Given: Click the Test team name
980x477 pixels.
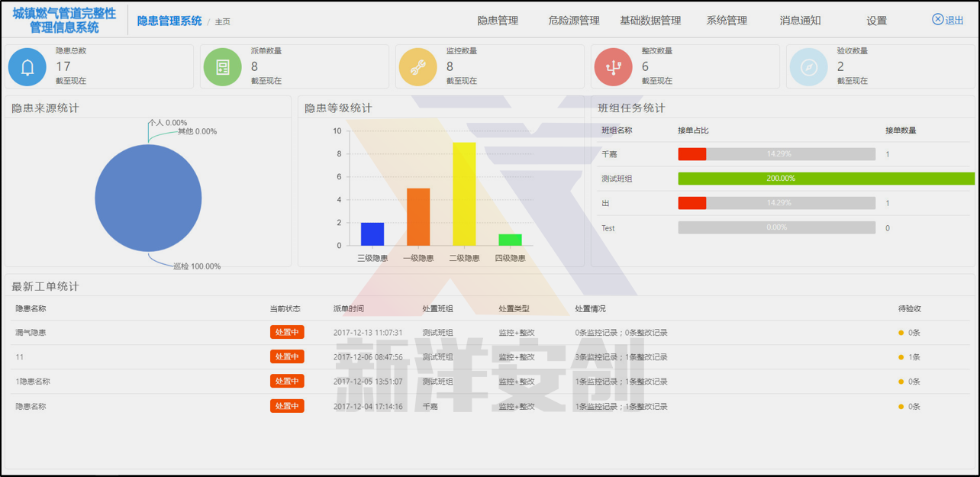Looking at the screenshot, I should (x=608, y=228).
